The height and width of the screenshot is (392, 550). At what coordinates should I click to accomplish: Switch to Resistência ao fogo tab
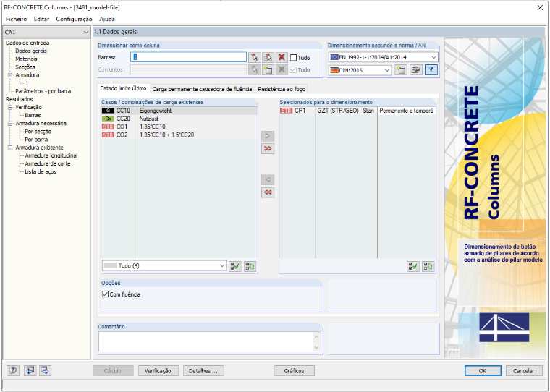point(282,89)
